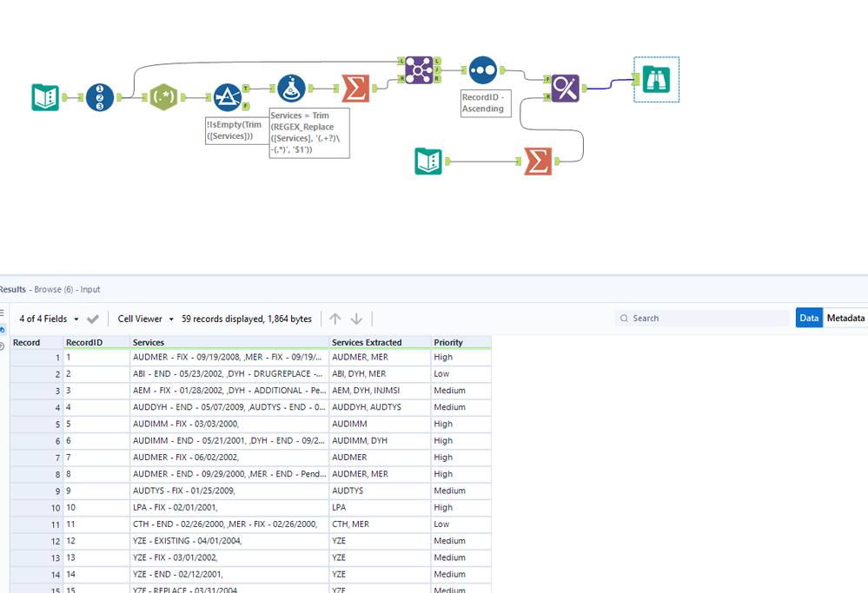Select cell 'AUDDYH, AUDTYS'
Viewport: 868px width, 593px height.
[380, 407]
